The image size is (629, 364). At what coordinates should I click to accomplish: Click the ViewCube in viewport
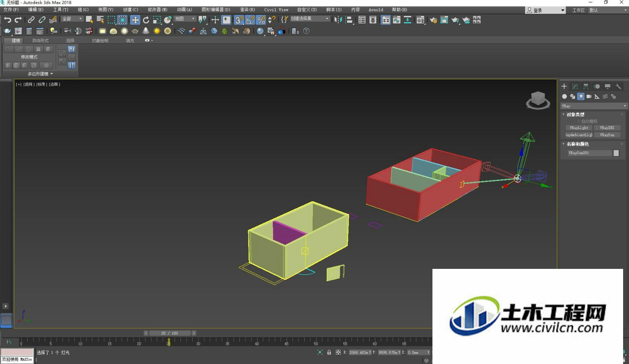click(x=538, y=100)
